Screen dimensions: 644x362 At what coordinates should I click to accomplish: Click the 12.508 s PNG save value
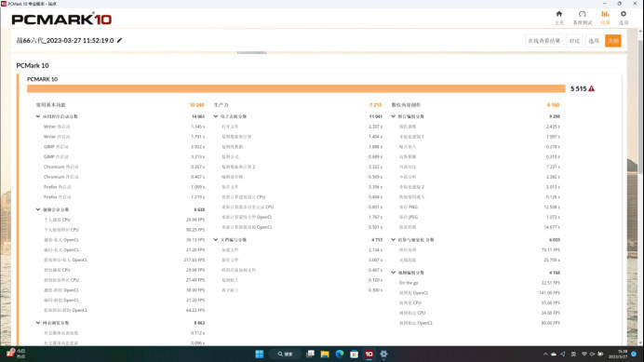point(552,208)
